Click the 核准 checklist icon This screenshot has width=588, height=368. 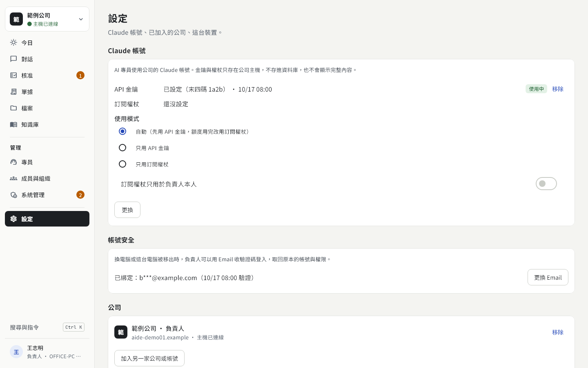13,75
